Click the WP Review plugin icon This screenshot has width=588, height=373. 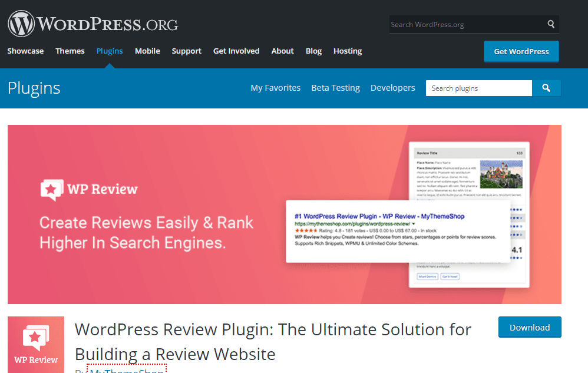pyautogui.click(x=36, y=344)
